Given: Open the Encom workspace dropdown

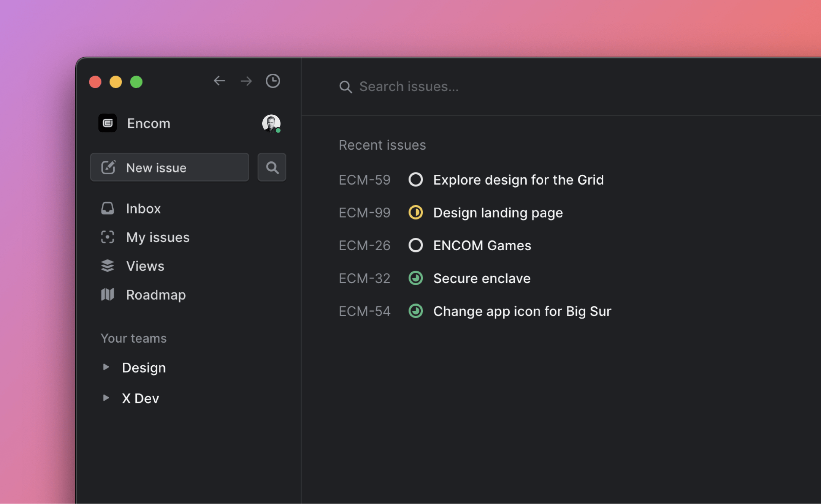Looking at the screenshot, I should click(149, 123).
